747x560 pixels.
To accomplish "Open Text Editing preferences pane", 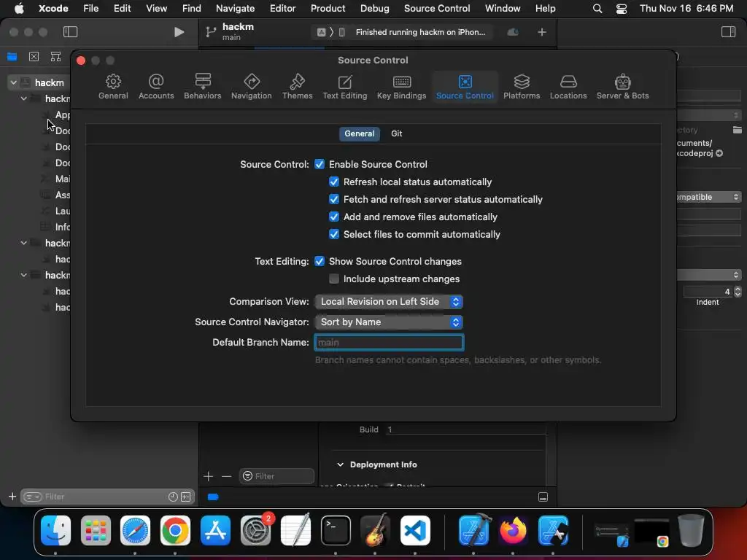I will coord(344,87).
